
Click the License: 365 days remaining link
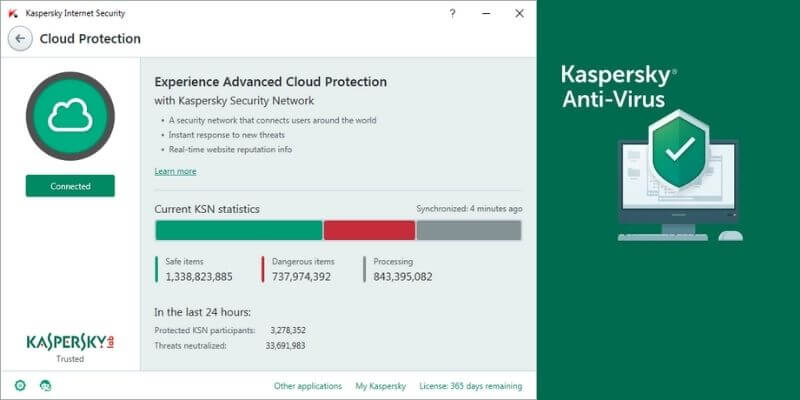[x=470, y=386]
